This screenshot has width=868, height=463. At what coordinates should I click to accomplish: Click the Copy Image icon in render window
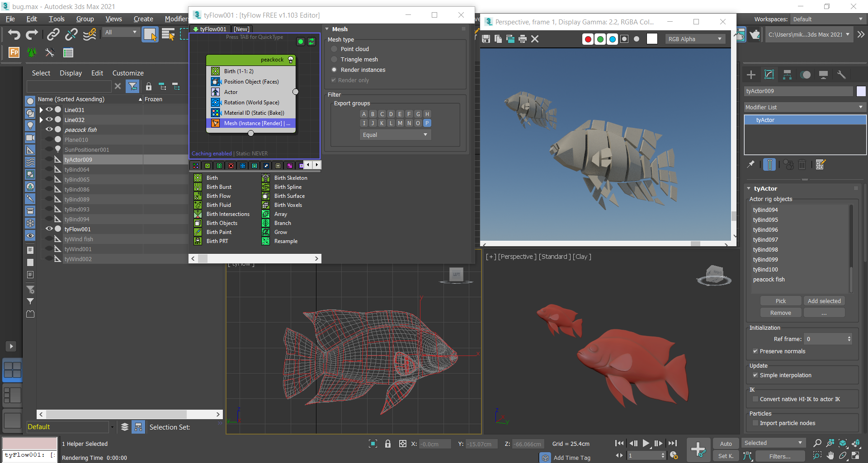pos(498,39)
